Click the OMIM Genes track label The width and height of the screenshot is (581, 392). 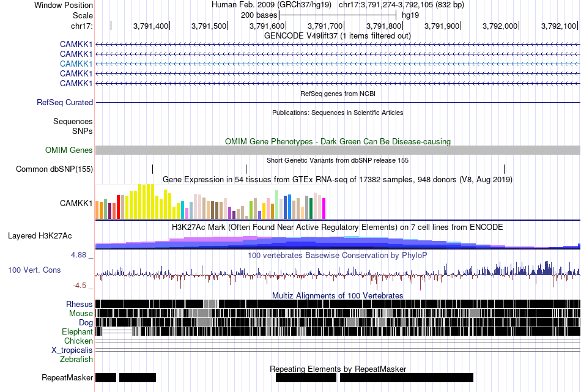point(68,150)
